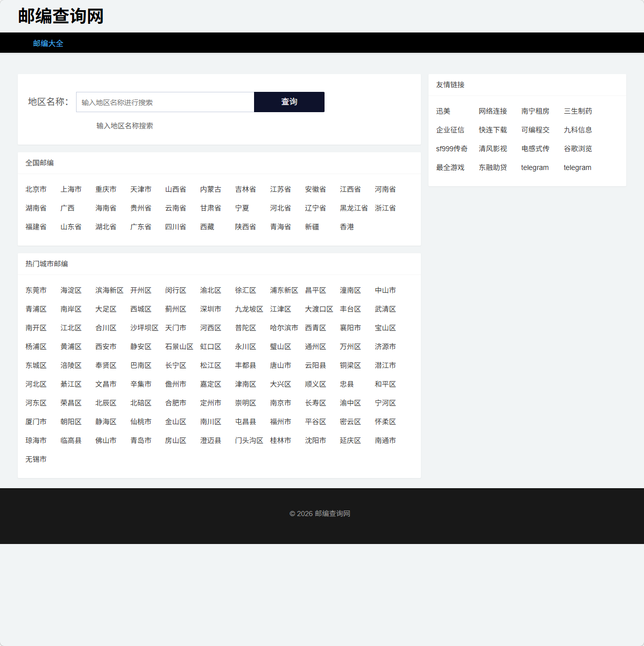Open the 东融助贷 friendly link
The image size is (644, 646).
(492, 167)
